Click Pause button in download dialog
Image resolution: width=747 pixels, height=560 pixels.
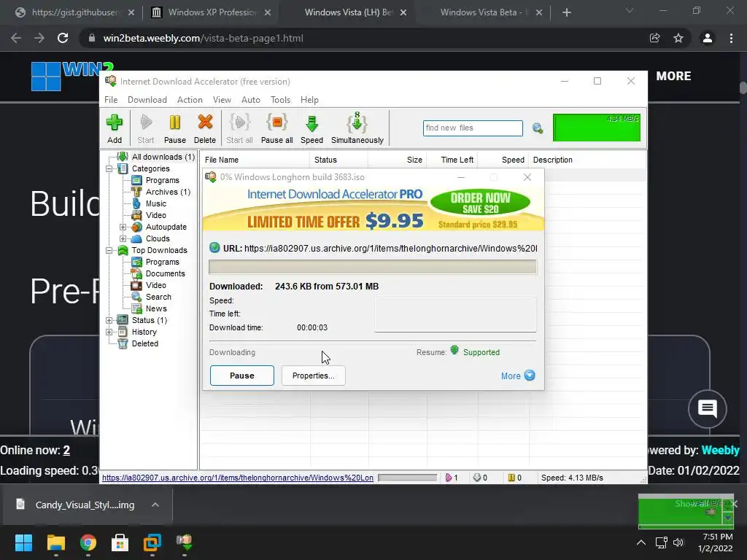242,376
